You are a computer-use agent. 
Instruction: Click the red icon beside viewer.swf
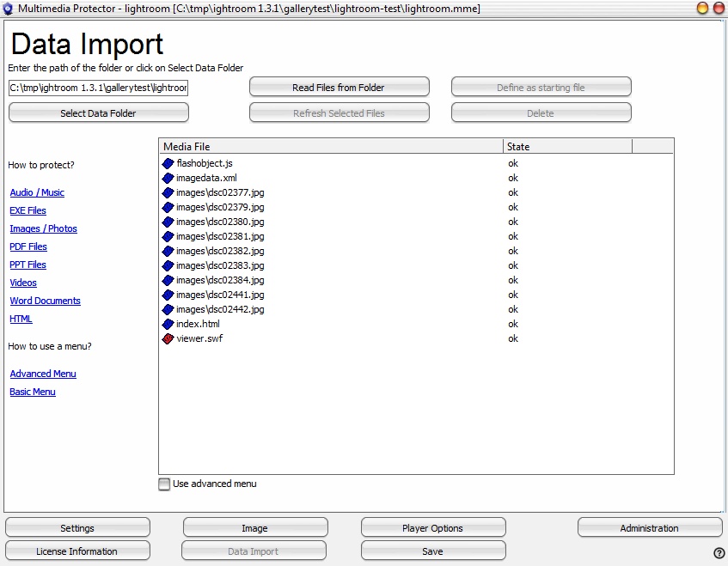(x=168, y=338)
